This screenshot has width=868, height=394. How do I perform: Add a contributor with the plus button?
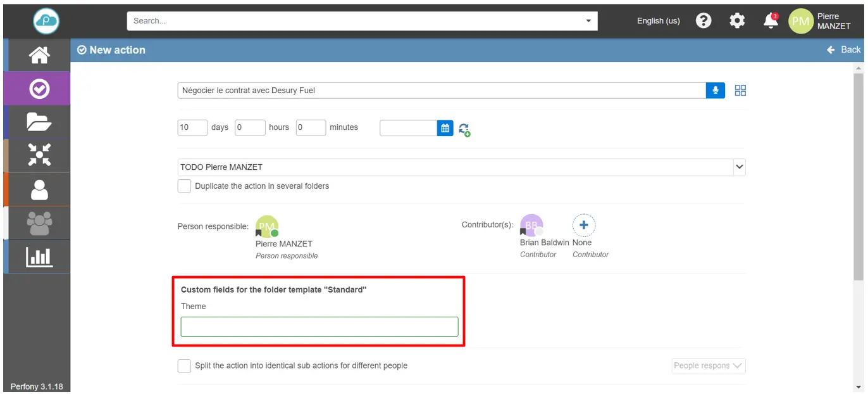[583, 226]
